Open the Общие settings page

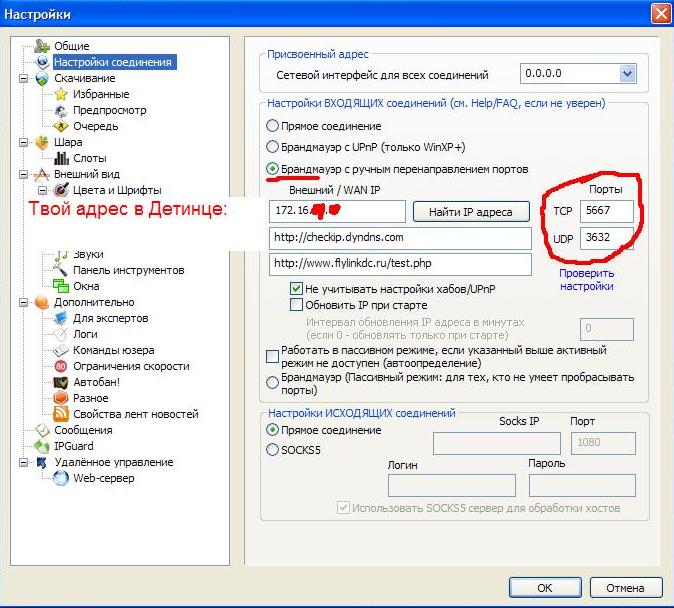[x=71, y=46]
